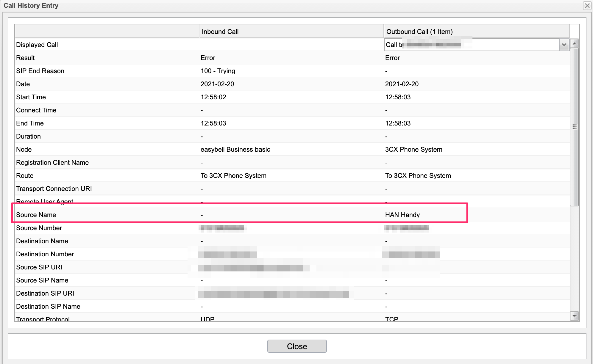Click the scrollbar up arrow
The width and height of the screenshot is (593, 364).
point(575,43)
